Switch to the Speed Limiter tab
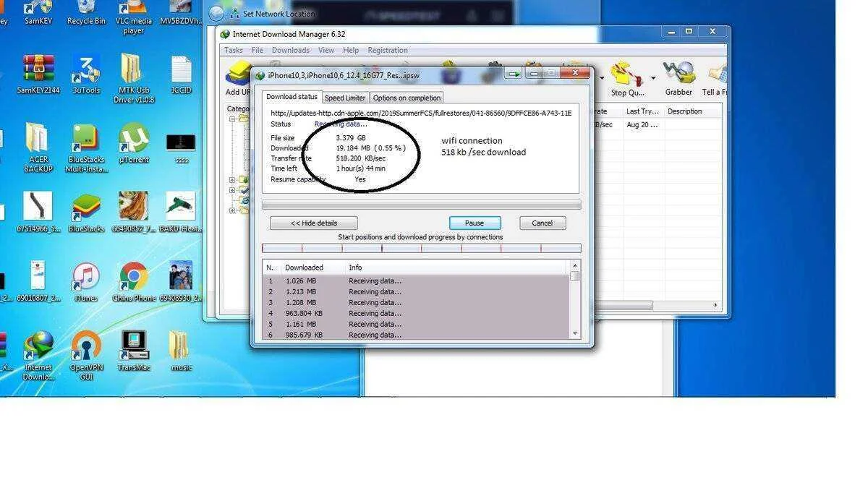The height and width of the screenshot is (488, 868). click(x=345, y=98)
